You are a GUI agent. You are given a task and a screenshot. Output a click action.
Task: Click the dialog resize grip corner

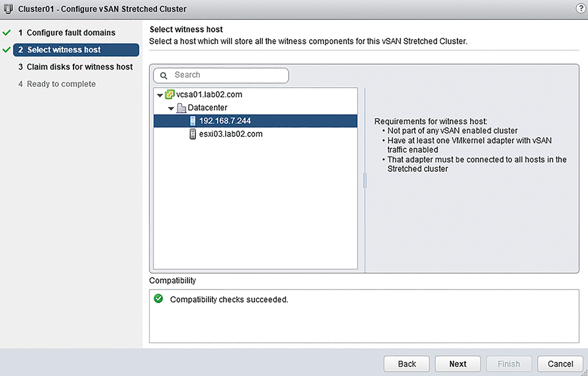[584, 372]
